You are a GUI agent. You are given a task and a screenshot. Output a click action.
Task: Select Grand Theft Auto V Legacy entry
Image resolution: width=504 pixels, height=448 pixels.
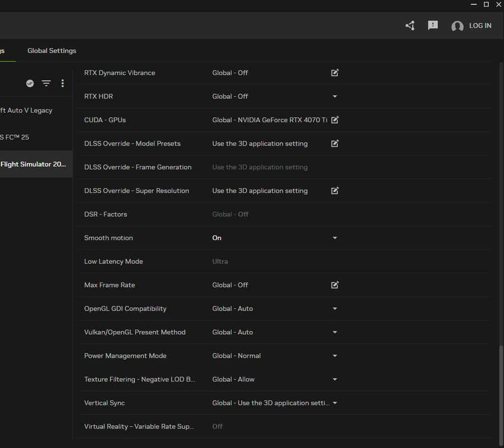point(36,110)
